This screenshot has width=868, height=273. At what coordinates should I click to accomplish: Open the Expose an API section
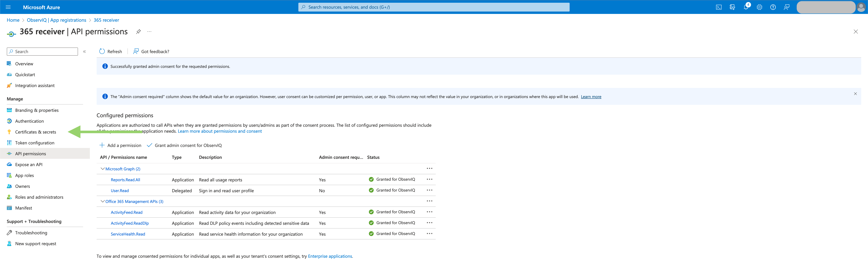coord(29,164)
